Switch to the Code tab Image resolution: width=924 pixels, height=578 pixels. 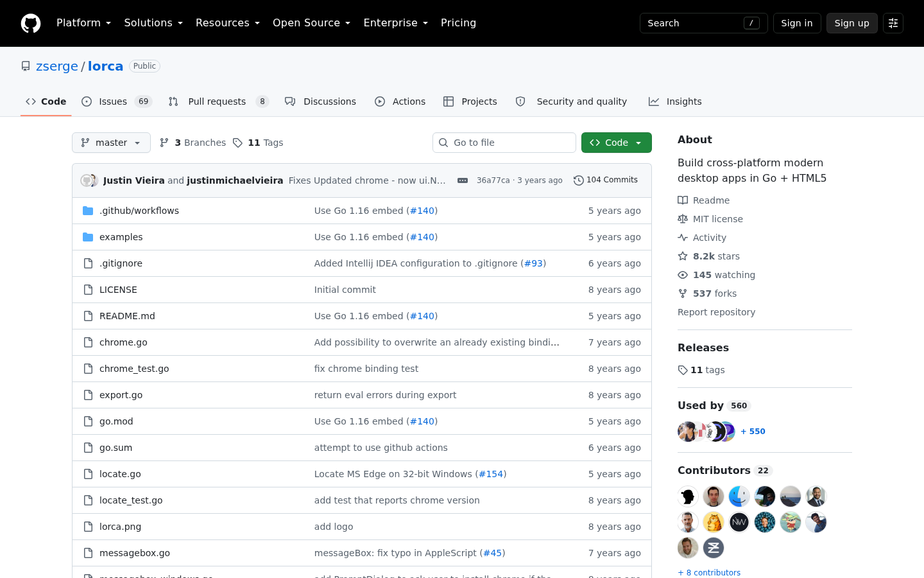46,101
